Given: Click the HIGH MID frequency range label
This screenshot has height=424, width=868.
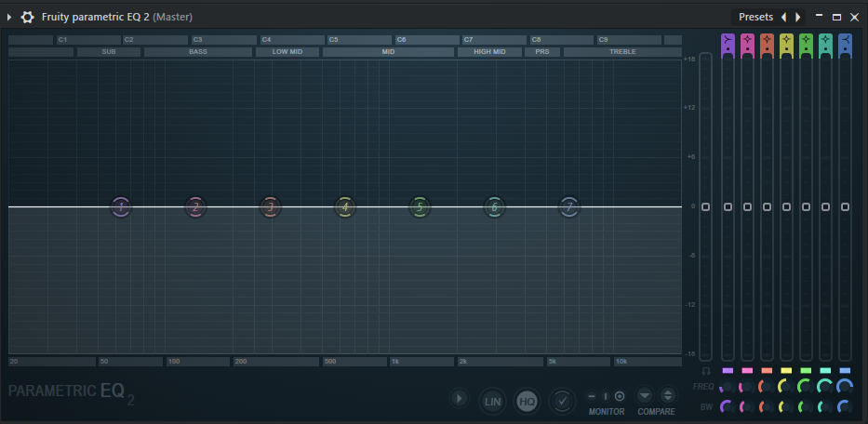Looking at the screenshot, I should pyautogui.click(x=489, y=52).
